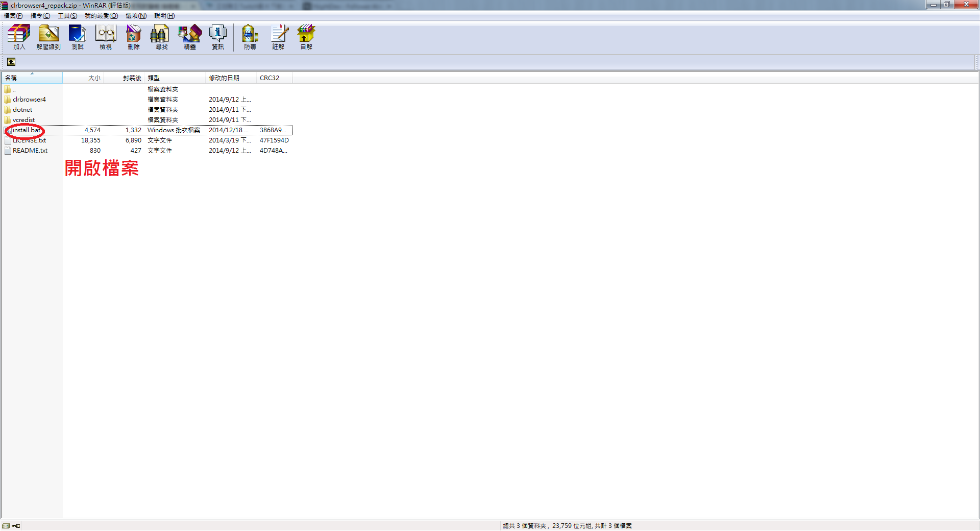Select the dotnet folder icon
Screen dimensions: 980x531
[8, 110]
